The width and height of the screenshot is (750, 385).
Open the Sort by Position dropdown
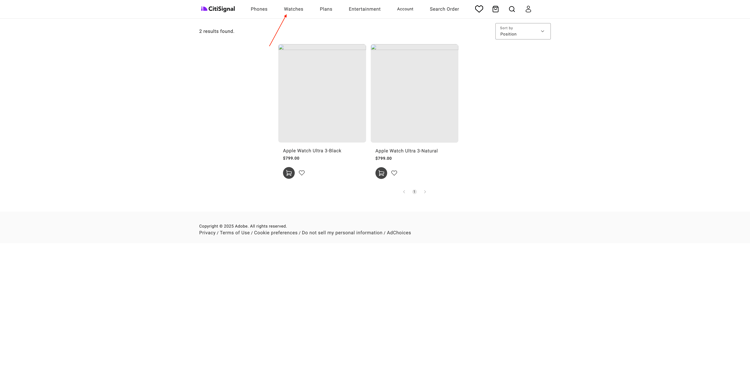pos(523,31)
